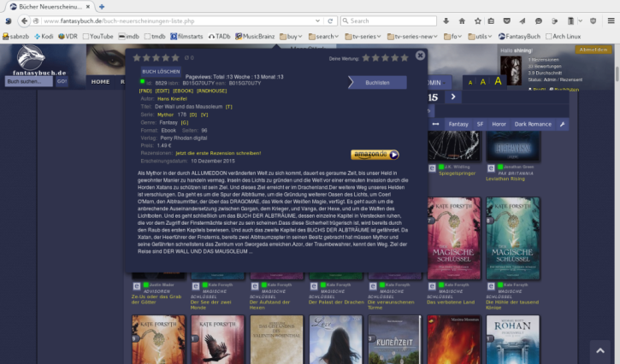Expand the Buchlisten dropdown
This screenshot has height=364, width=620.
377,82
